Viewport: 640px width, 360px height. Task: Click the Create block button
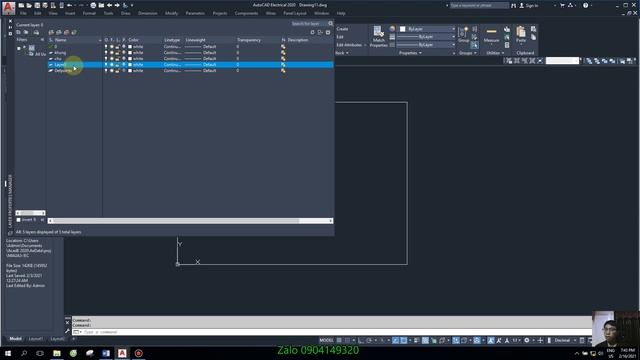342,29
